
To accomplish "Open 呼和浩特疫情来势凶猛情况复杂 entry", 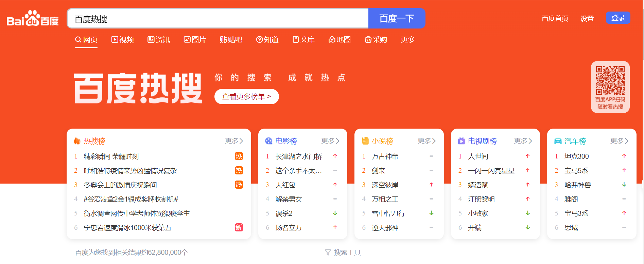I will click(x=130, y=171).
